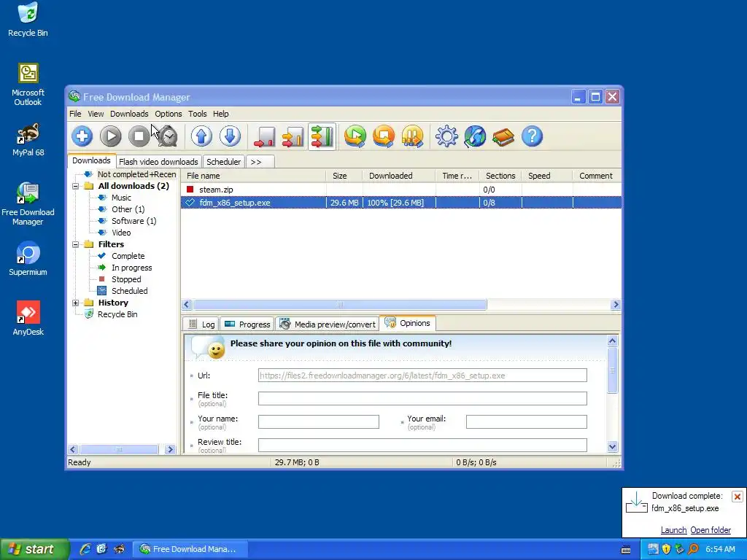Screen dimensions: 747x560
Task: Move download up with the up arrow icon
Action: [201, 136]
